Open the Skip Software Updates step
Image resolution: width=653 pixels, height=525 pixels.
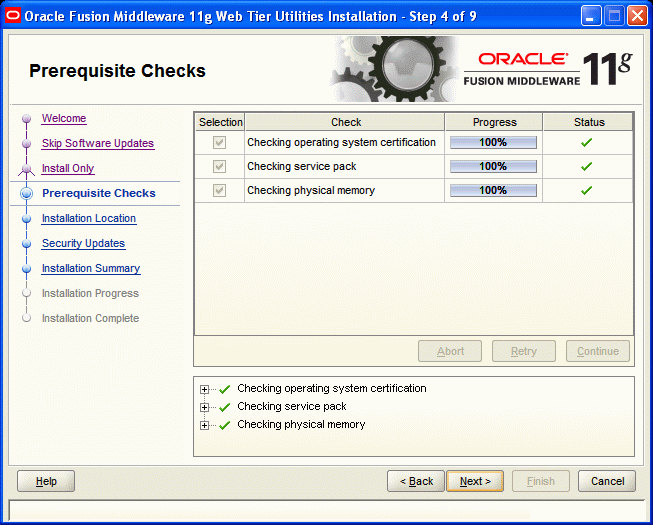click(98, 143)
